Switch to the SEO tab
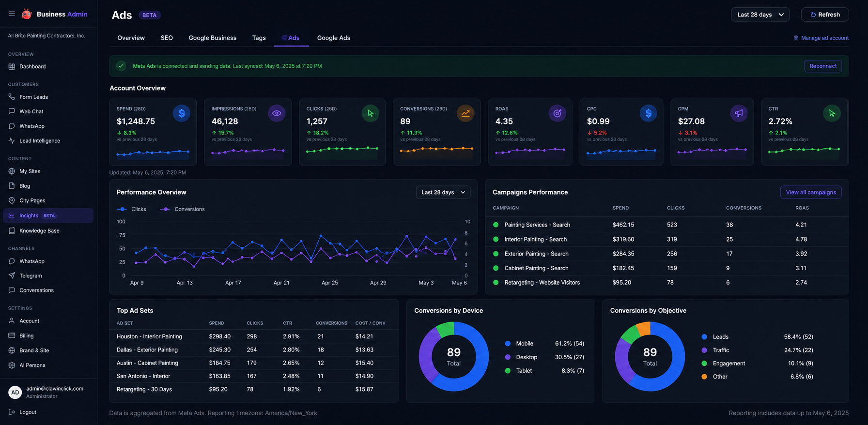 coord(167,38)
